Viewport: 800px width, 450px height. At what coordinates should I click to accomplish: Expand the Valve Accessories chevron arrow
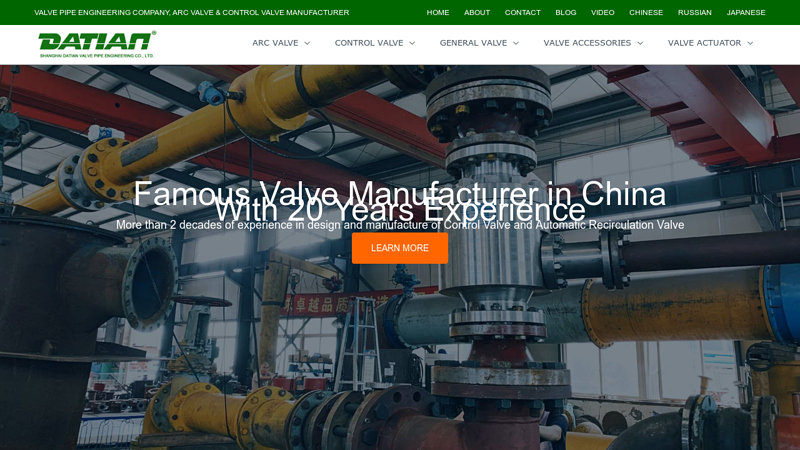640,43
